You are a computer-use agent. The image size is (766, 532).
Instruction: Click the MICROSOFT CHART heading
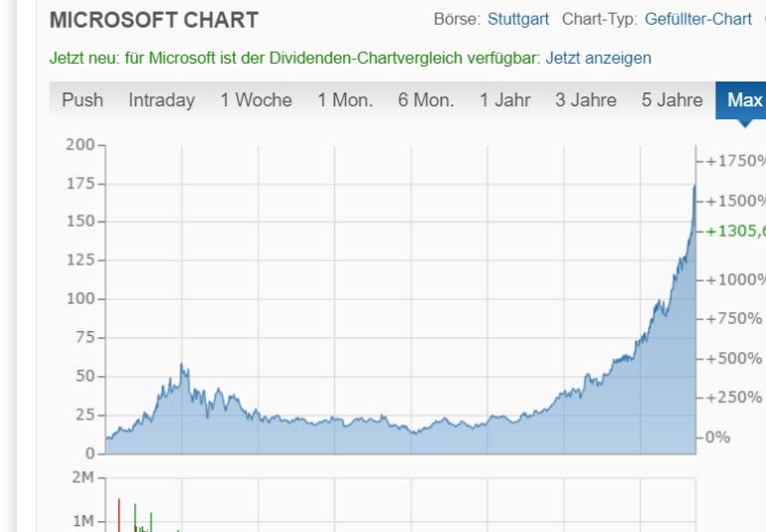pyautogui.click(x=153, y=20)
